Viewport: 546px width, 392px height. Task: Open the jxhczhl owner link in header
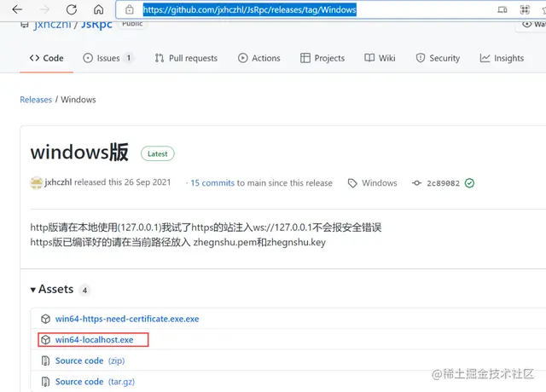pyautogui.click(x=52, y=25)
